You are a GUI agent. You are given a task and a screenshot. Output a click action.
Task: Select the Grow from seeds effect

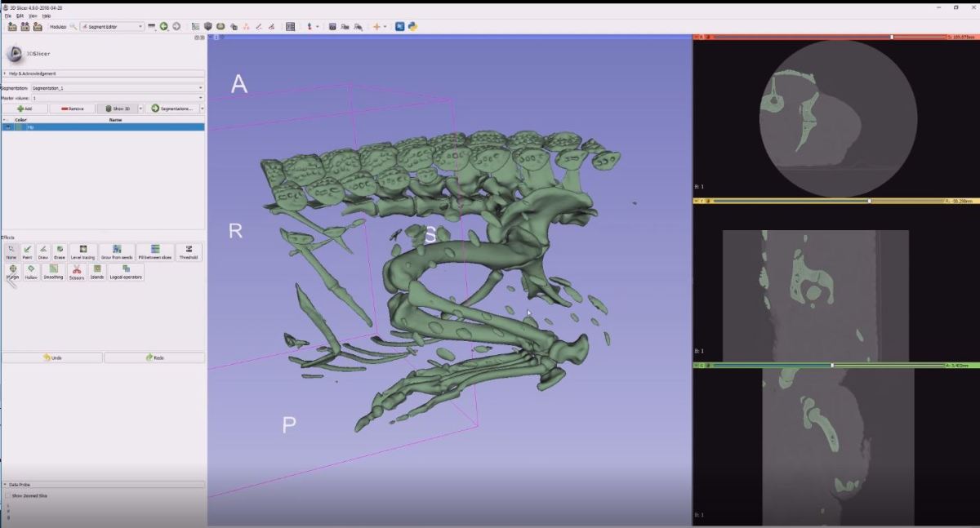tap(117, 251)
